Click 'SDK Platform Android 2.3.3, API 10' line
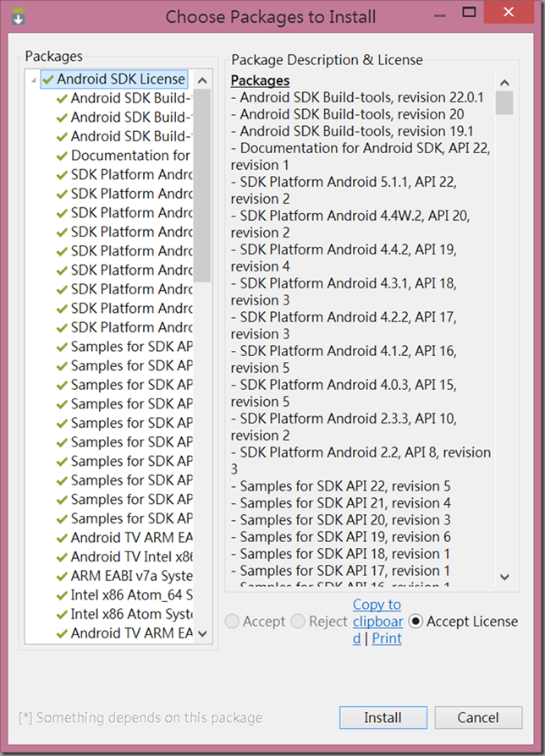This screenshot has height=756, width=545. [344, 426]
